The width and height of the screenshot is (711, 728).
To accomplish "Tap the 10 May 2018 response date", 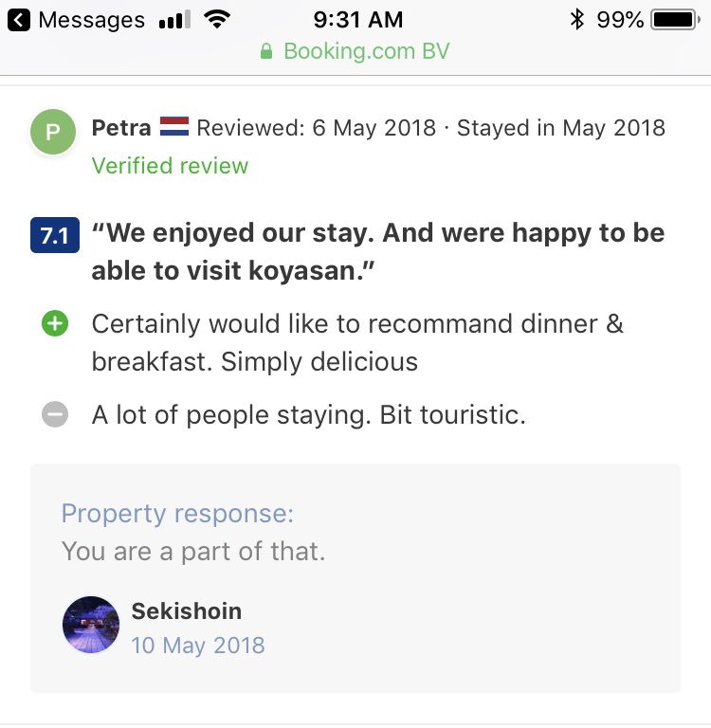I will tap(198, 646).
